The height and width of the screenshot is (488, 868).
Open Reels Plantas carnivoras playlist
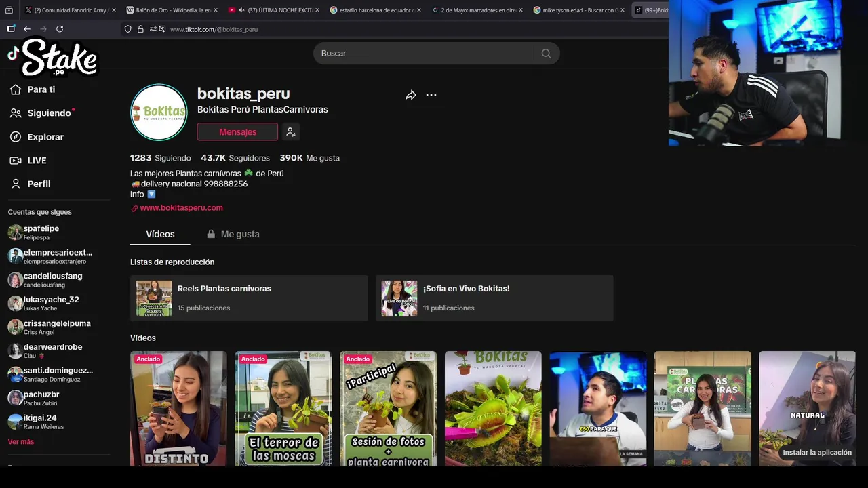249,298
